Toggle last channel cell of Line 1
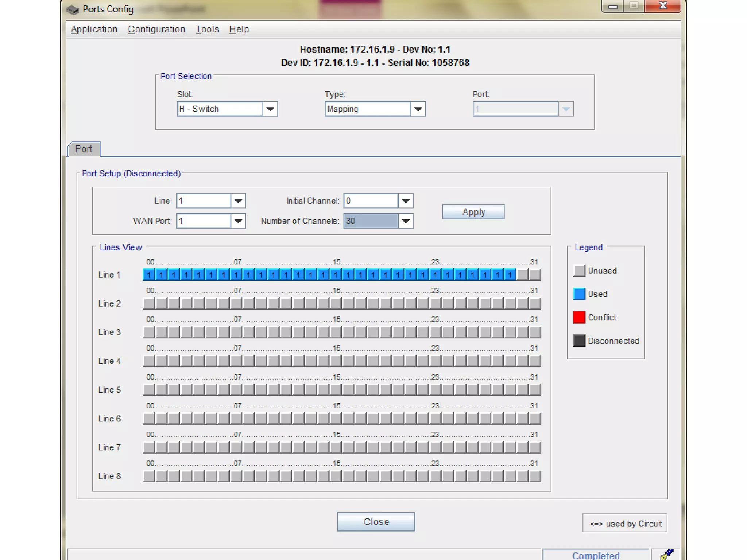This screenshot has width=747, height=560. pos(535,275)
